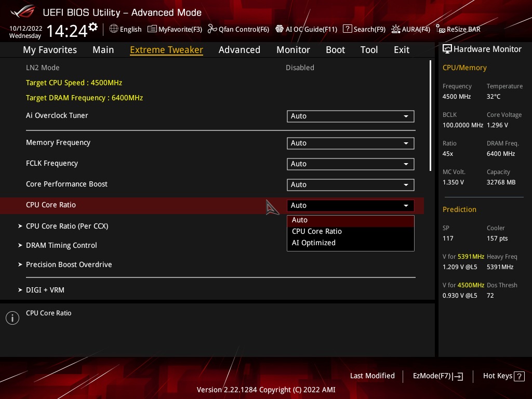Screen dimensions: 532x399
Task: Switch to the Advanced tab
Action: pos(239,50)
